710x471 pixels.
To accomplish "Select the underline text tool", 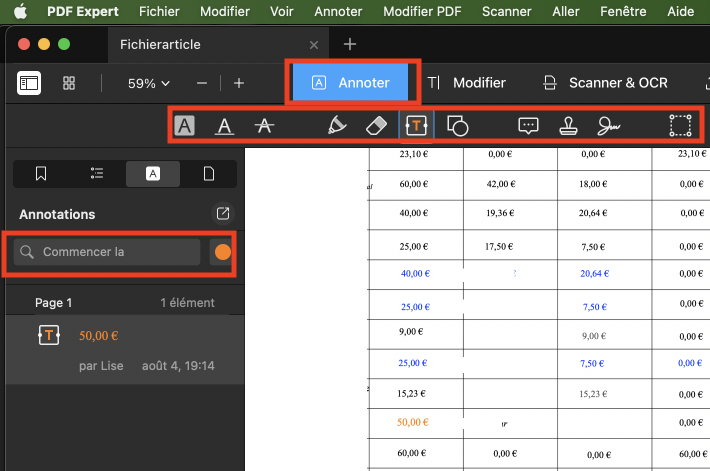I will (x=225, y=125).
